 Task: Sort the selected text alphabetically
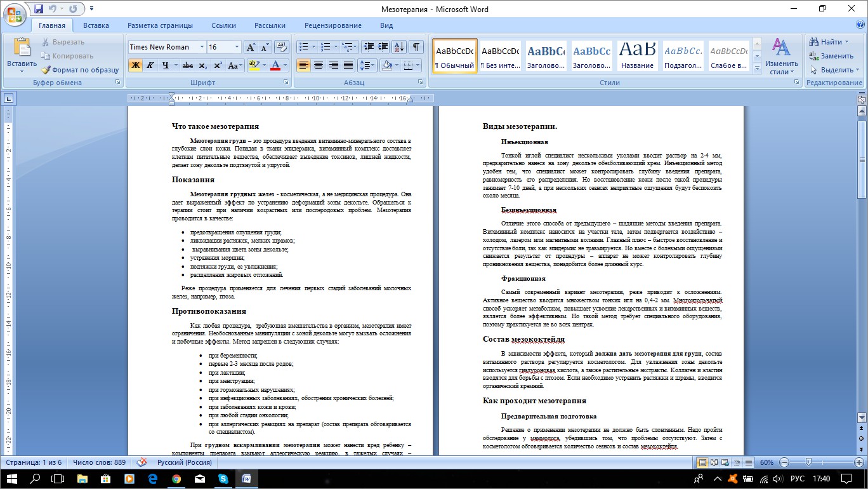399,47
